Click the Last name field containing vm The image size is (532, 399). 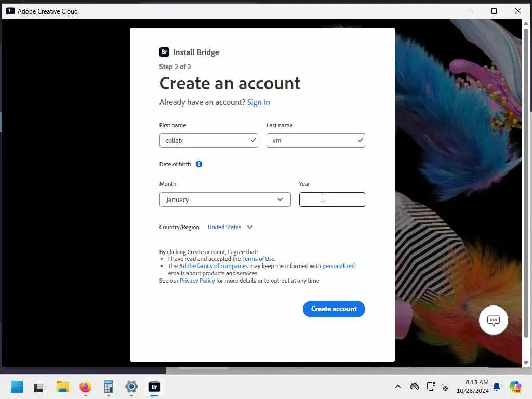pos(315,140)
